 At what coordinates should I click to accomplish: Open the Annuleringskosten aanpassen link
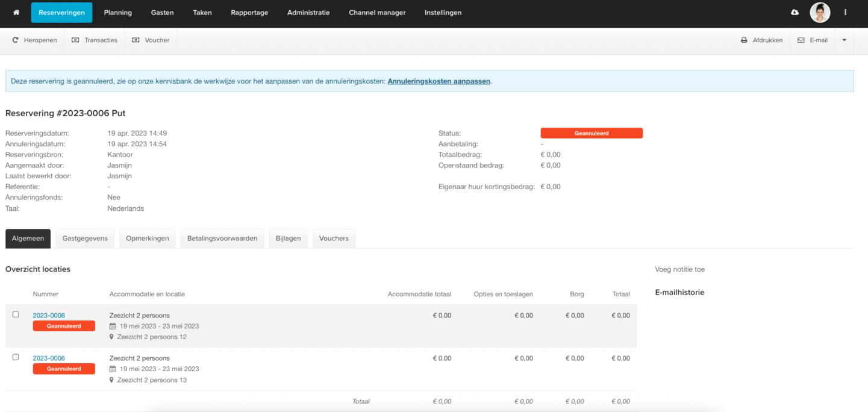click(x=439, y=81)
